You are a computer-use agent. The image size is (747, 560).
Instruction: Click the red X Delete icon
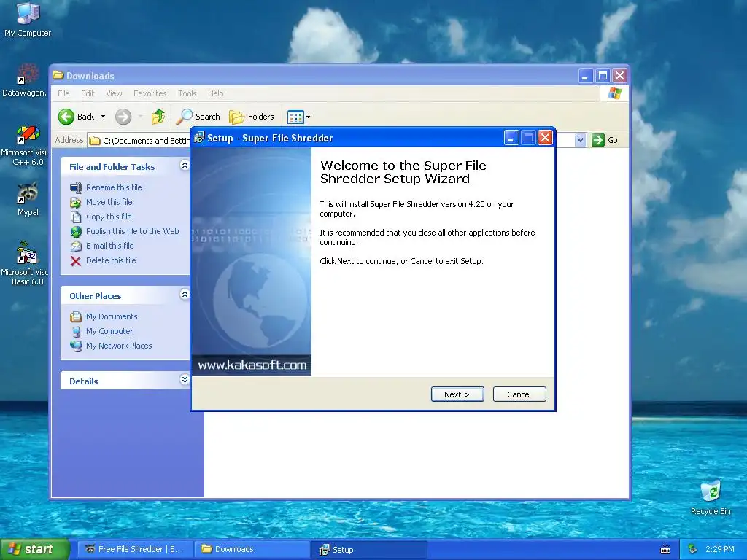(x=76, y=261)
